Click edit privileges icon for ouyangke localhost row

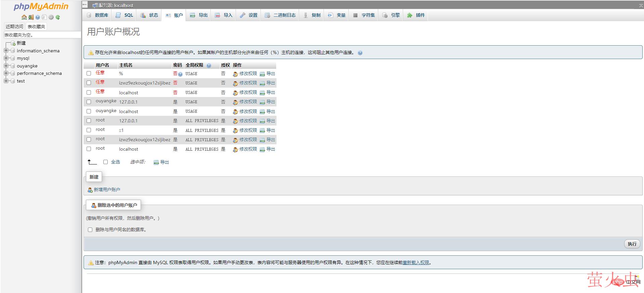pos(235,112)
